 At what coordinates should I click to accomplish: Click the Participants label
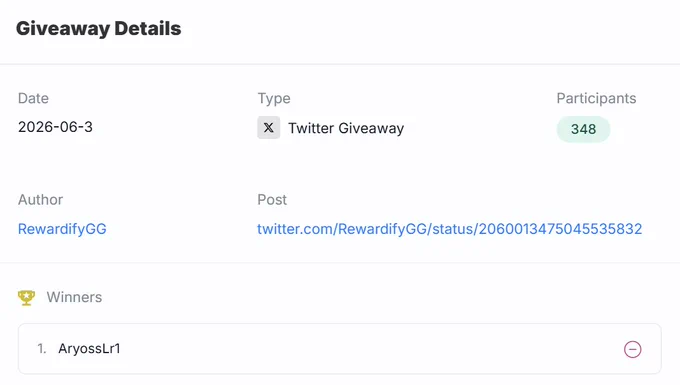(596, 98)
